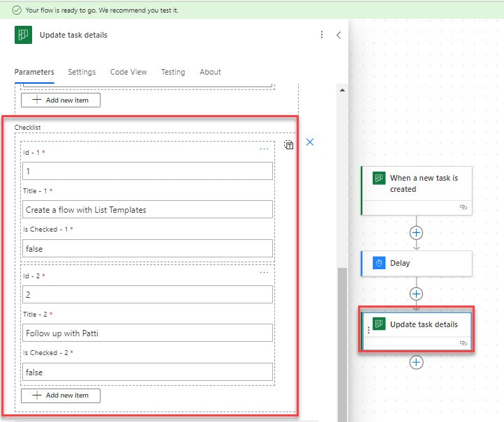Click the Is Checked - 1 field
The width and height of the screenshot is (504, 422).
click(x=147, y=248)
